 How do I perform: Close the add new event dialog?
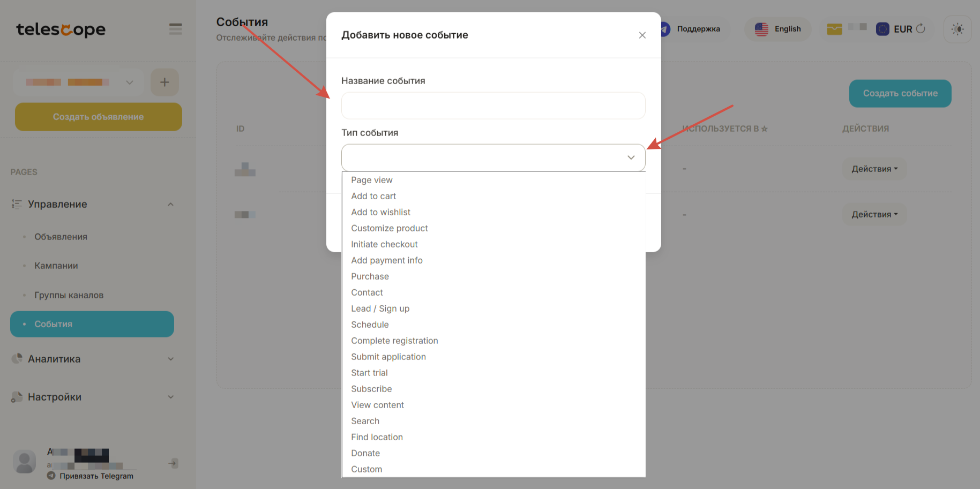(642, 35)
